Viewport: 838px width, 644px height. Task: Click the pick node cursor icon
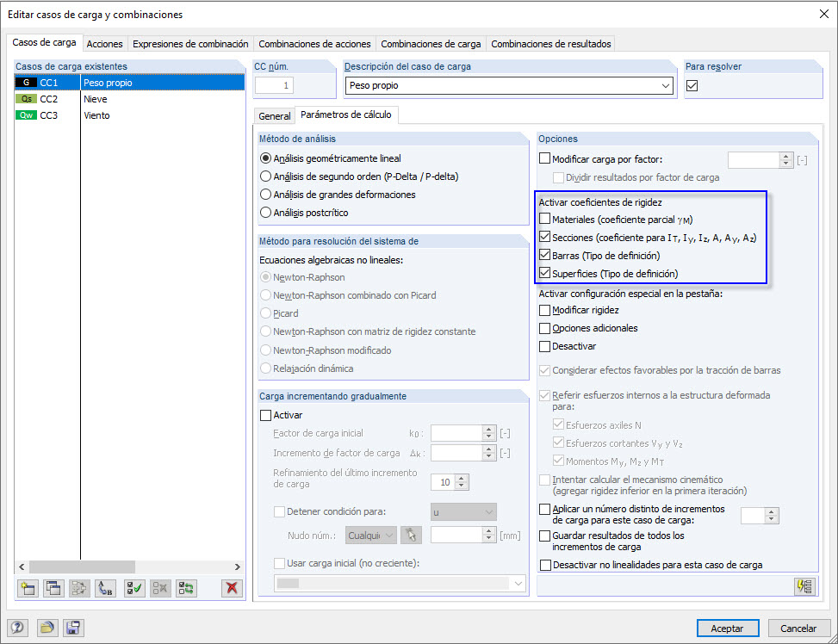pyautogui.click(x=411, y=535)
